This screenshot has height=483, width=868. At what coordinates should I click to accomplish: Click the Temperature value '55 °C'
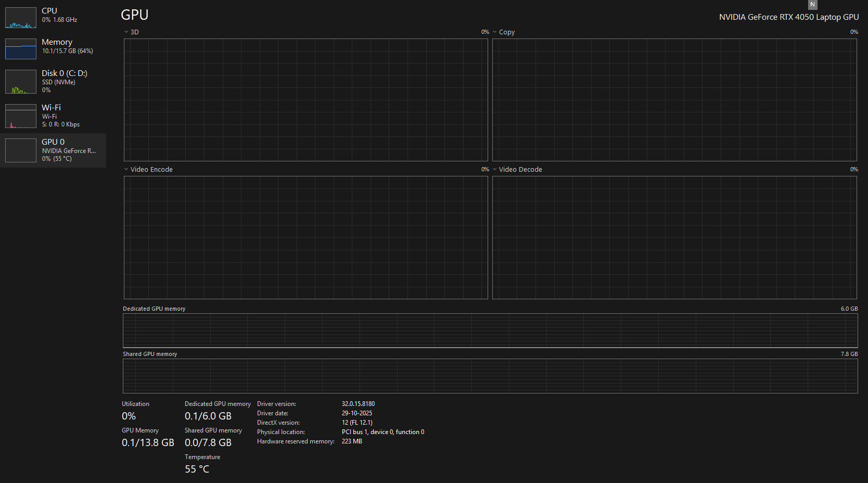tap(197, 469)
